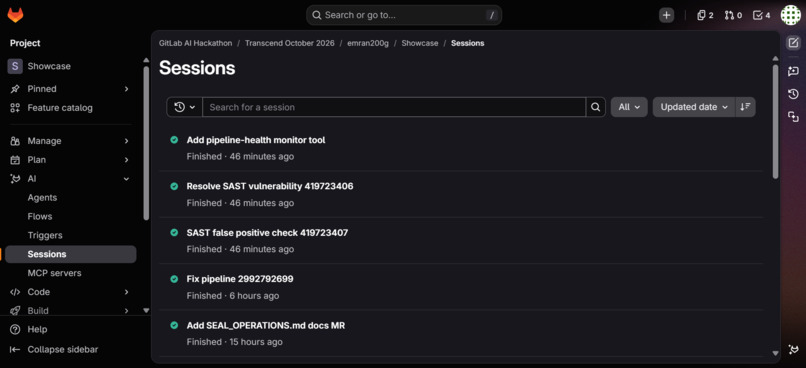The image size is (806, 368).
Task: Click the search magnifier button beside session search
Action: pos(595,107)
